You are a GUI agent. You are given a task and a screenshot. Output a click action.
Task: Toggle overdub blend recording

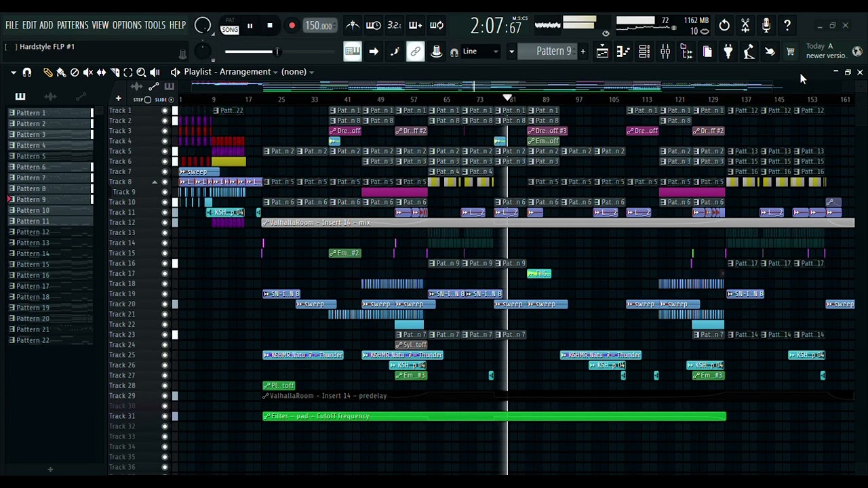click(x=416, y=26)
